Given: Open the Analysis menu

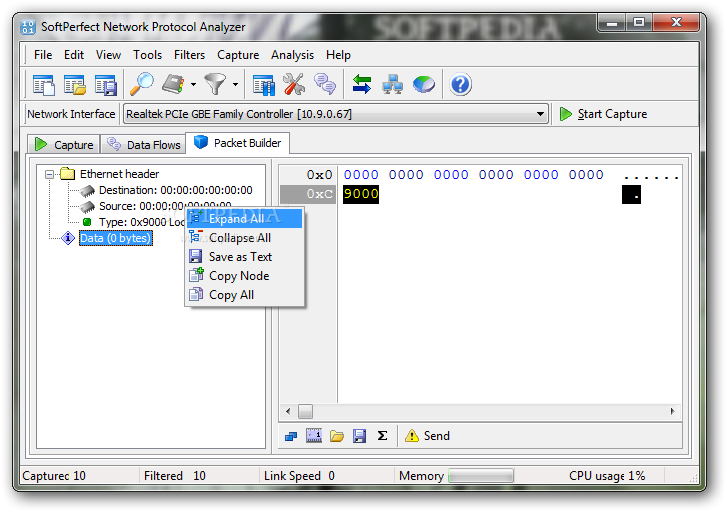Looking at the screenshot, I should [292, 55].
